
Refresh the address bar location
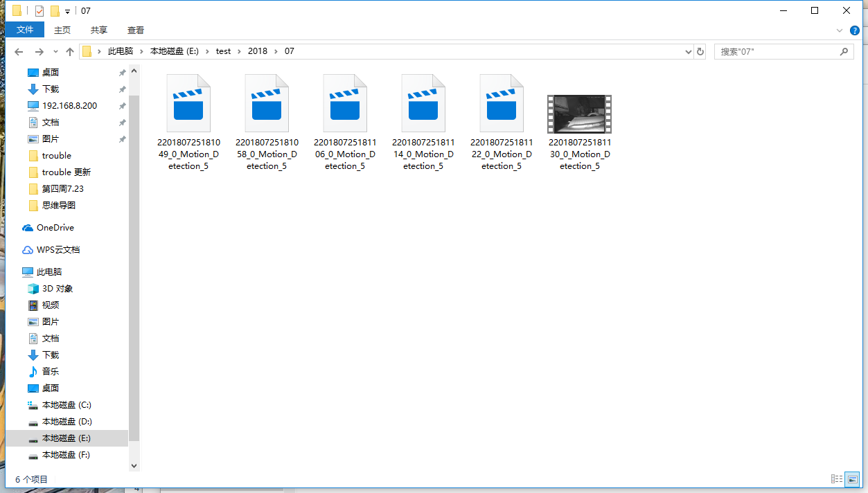pos(700,51)
